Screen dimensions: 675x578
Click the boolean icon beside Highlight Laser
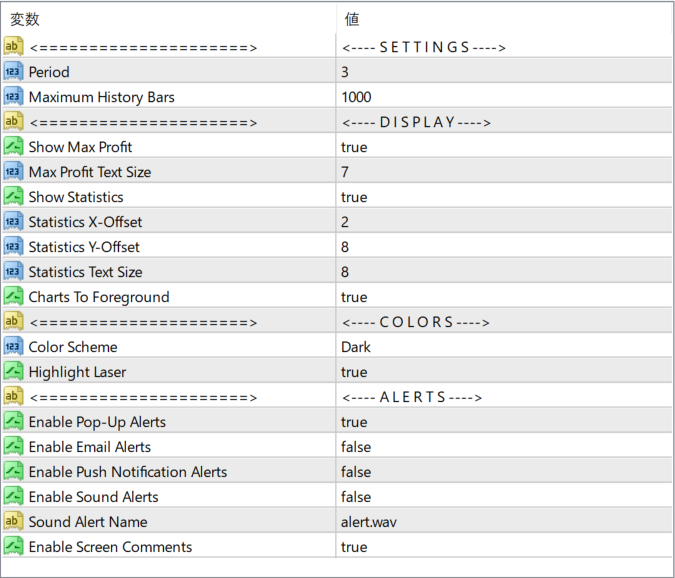[x=13, y=372]
